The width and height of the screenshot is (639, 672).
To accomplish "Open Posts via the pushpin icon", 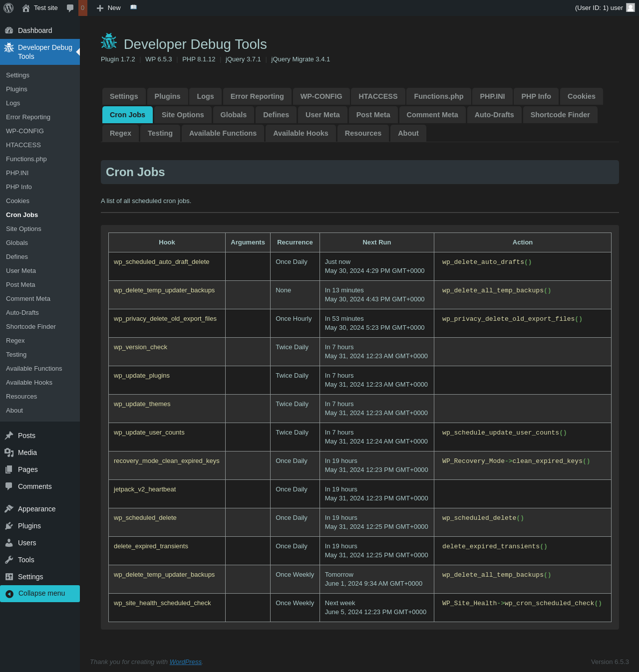I will click(9, 436).
